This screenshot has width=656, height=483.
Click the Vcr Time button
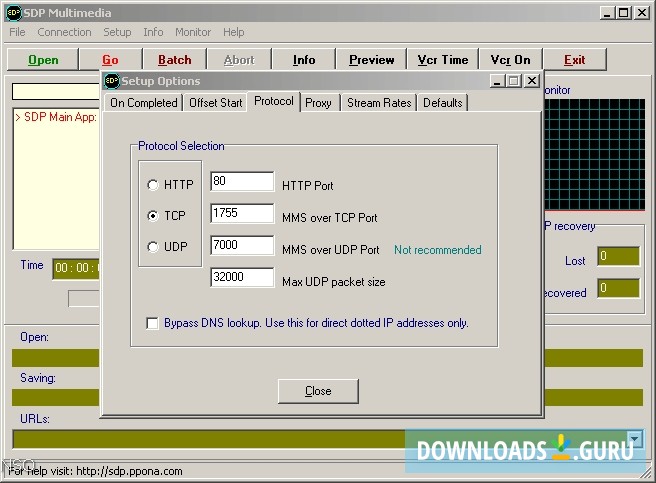click(443, 60)
